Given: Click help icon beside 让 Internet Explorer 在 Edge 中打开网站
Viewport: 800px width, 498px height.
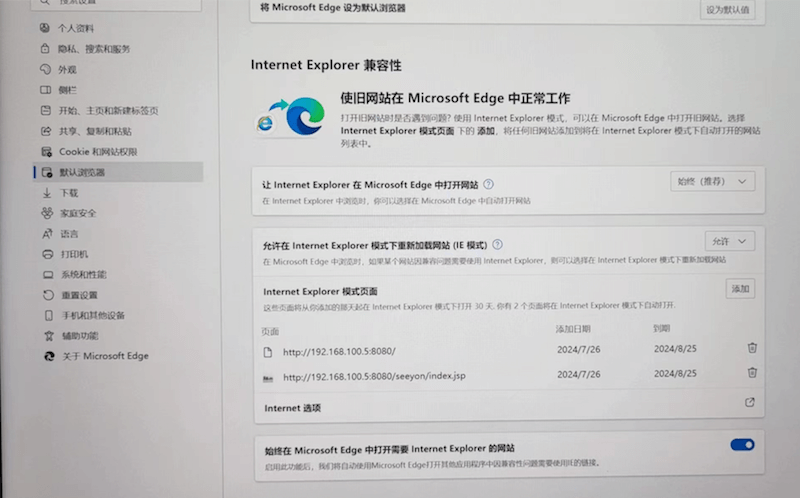Looking at the screenshot, I should pos(488,185).
